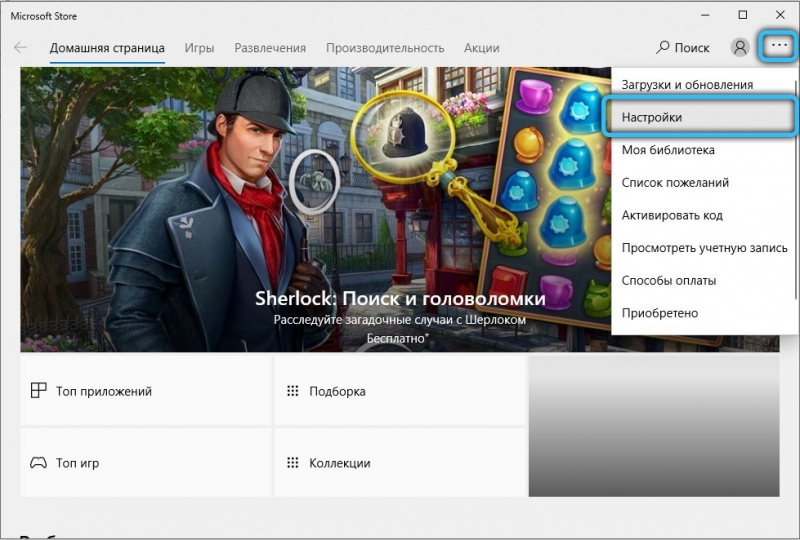Click the Расследуйте загадочные случаи subtitle
The width and height of the screenshot is (800, 540).
point(399,320)
